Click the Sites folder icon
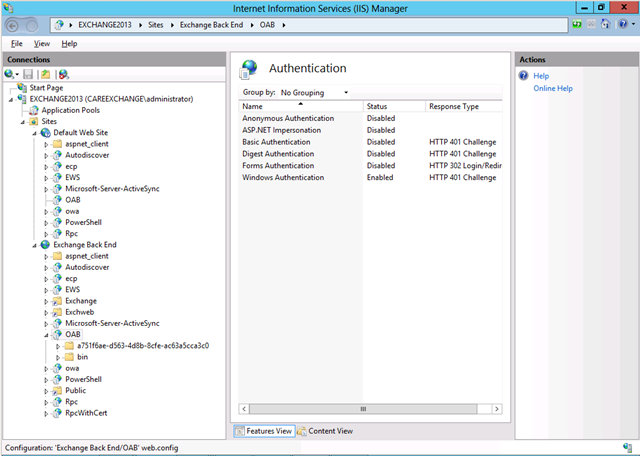The image size is (640, 456). pos(34,121)
